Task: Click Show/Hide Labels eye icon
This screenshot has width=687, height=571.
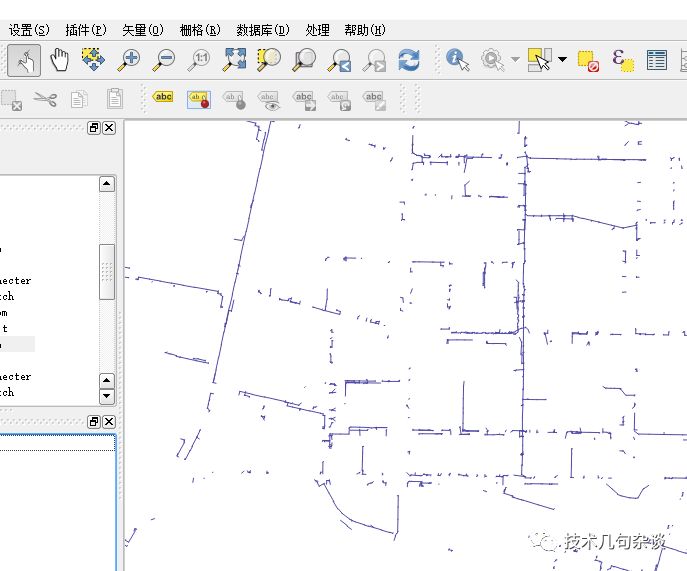Action: click(269, 100)
